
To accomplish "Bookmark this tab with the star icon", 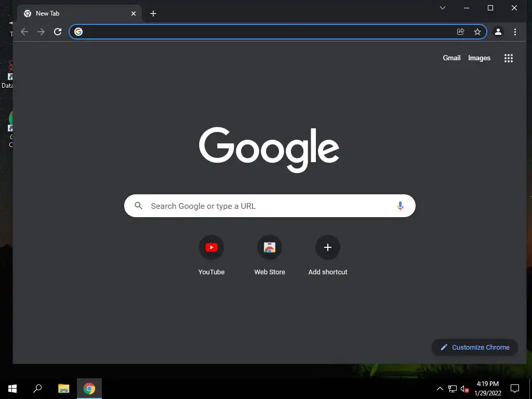I will pyautogui.click(x=477, y=32).
